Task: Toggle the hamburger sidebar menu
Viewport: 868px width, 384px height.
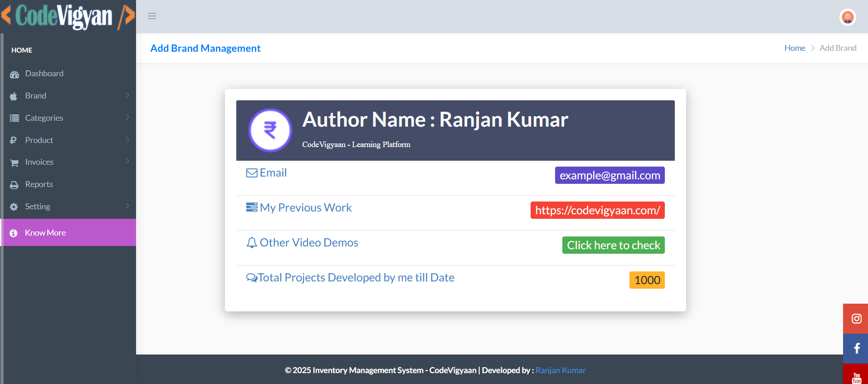Action: point(152,16)
